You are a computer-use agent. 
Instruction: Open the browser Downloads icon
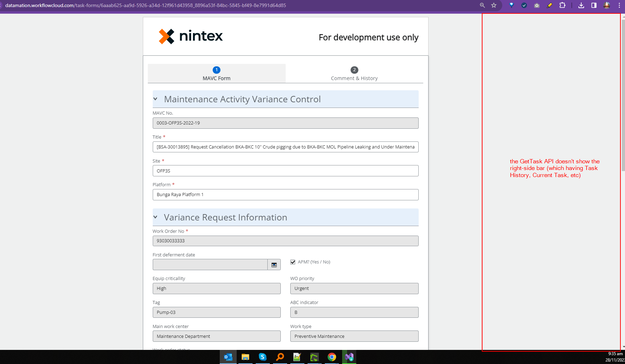[581, 5]
